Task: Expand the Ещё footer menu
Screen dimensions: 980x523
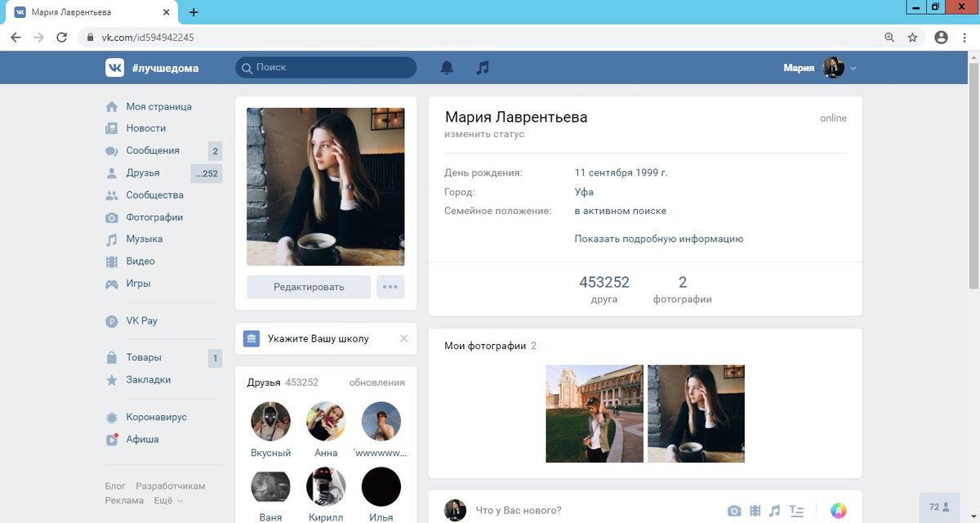Action: (168, 500)
